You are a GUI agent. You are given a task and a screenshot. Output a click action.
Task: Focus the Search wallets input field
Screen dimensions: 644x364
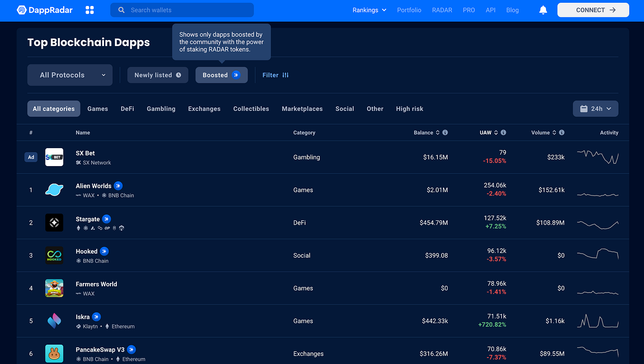pos(182,10)
